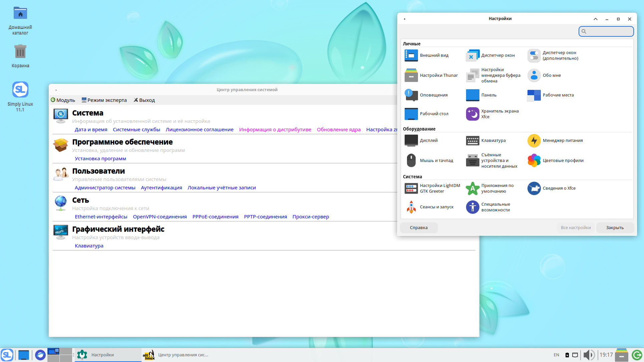Open Сеансы и запуск settings
Screen dimensions: 644x362
(429, 207)
